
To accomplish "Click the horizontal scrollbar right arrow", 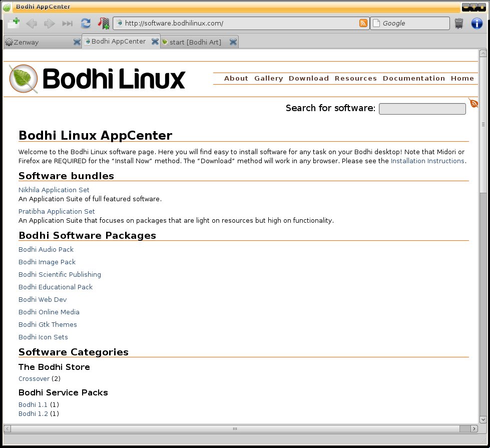I will (x=474, y=428).
